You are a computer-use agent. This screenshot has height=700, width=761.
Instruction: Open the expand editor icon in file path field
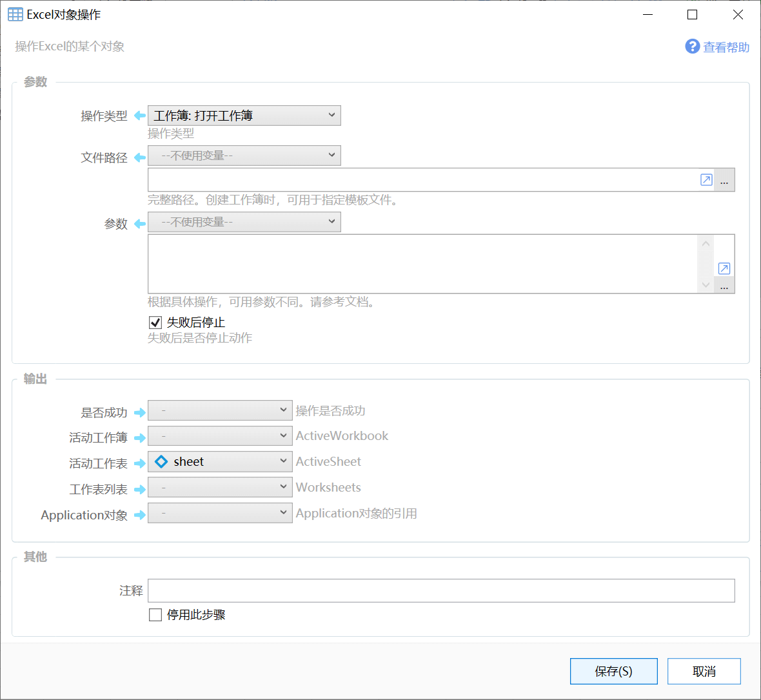tap(706, 180)
